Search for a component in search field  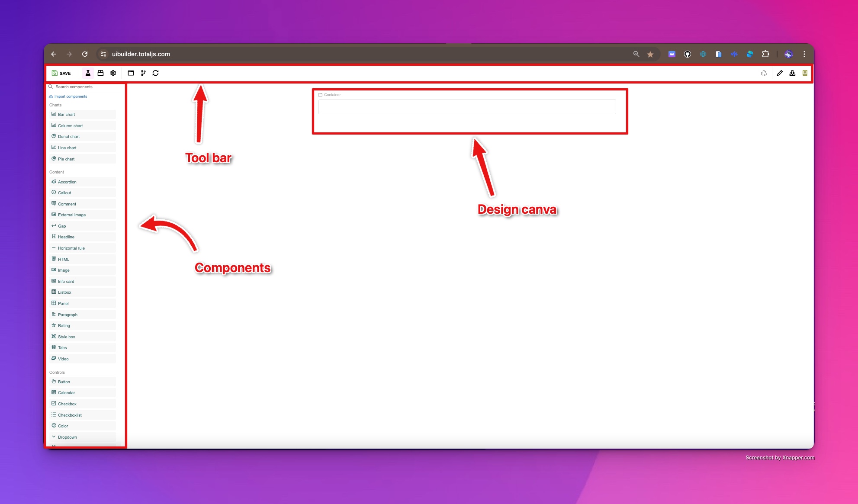[86, 87]
